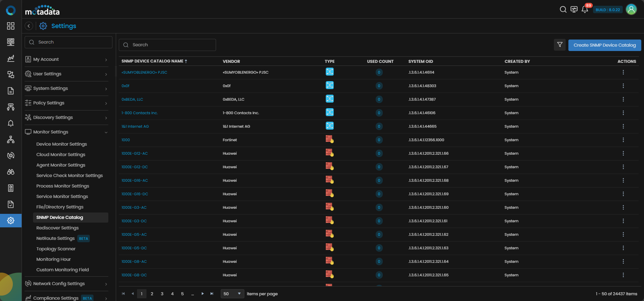The height and width of the screenshot is (301, 644).
Task: Open Process Monitor Settings
Action: 63,186
